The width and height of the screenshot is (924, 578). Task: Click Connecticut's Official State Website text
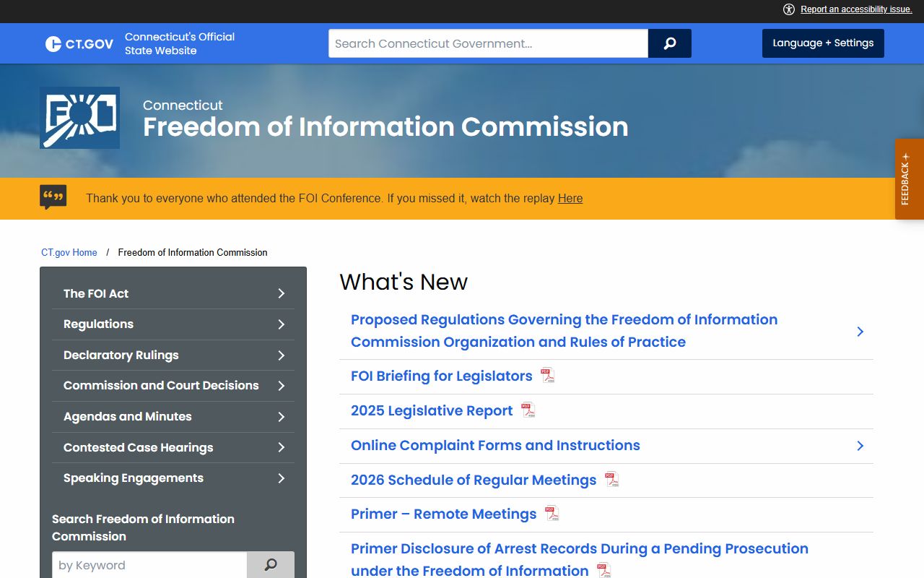pos(180,43)
